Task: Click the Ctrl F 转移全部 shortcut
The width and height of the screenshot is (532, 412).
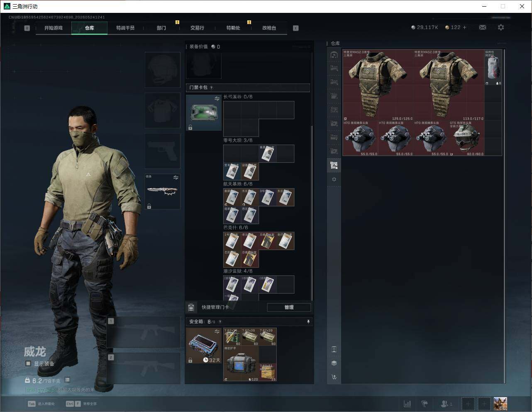Action: [x=81, y=404]
